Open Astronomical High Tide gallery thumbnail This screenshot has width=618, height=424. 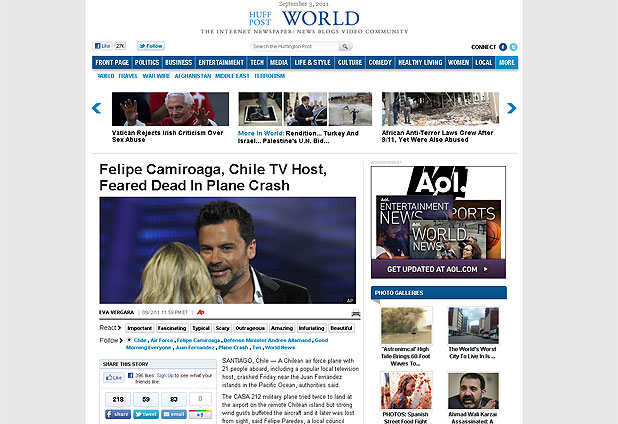pos(406,325)
